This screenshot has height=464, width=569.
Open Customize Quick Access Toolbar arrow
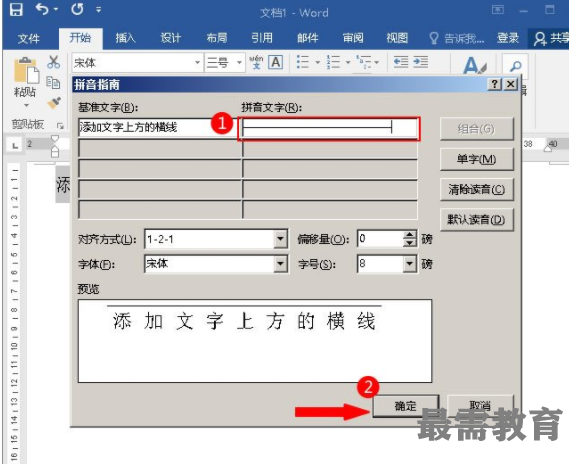pos(99,10)
